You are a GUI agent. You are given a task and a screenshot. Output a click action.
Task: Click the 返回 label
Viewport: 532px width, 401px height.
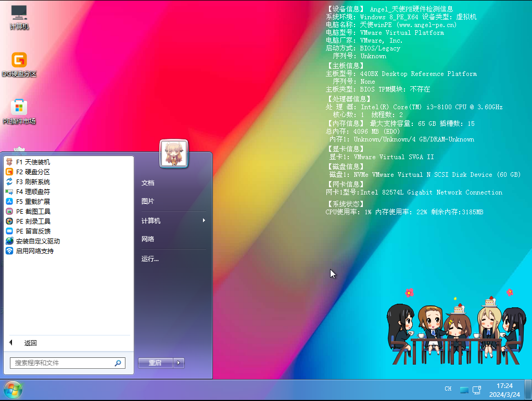click(x=31, y=343)
